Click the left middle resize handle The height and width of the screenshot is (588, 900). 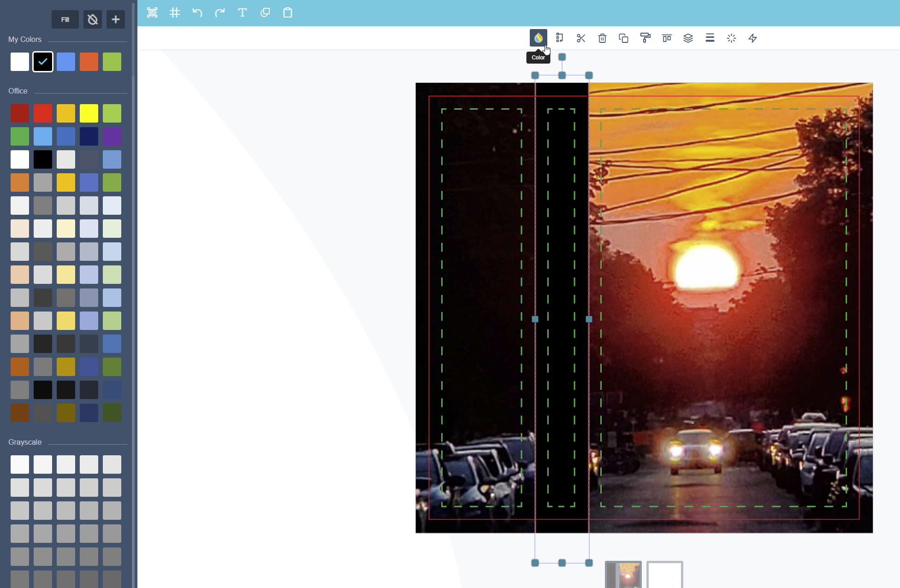[535, 319]
